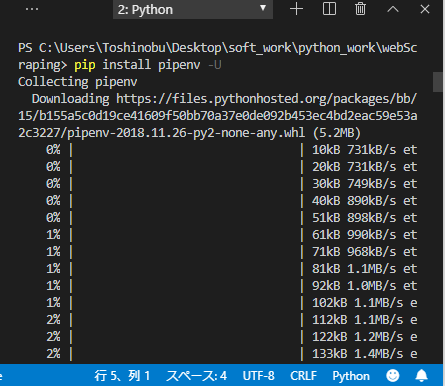
Task: Change line endings via 'CRLF' status item
Action: click(303, 376)
